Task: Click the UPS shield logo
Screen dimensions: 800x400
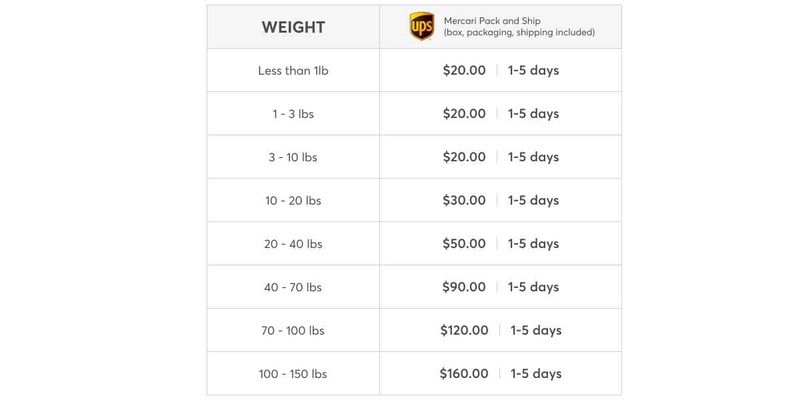Action: pyautogui.click(x=422, y=27)
